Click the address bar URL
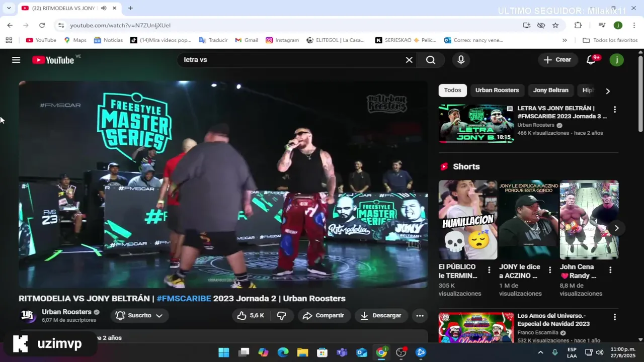 [120, 25]
